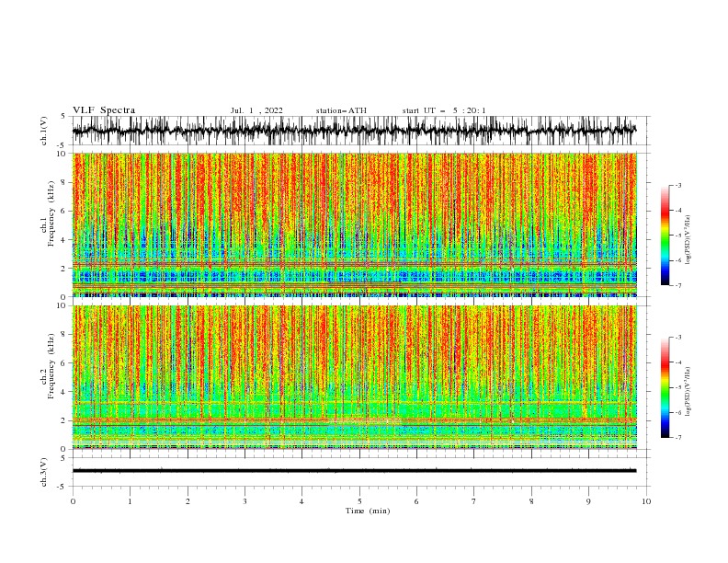Click the "ch.3(V)" y-axis label
This screenshot has height=563, width=728.
click(x=44, y=472)
